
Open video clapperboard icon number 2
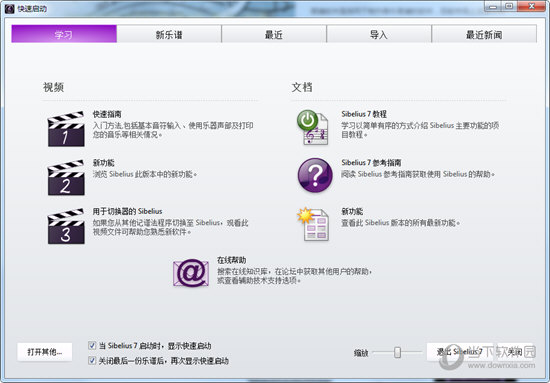point(66,177)
